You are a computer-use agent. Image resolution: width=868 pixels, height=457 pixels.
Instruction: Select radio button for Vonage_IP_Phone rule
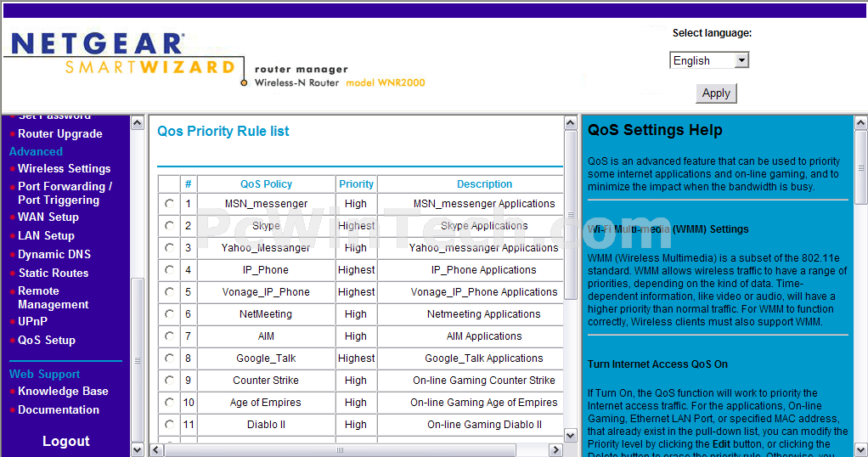169,292
